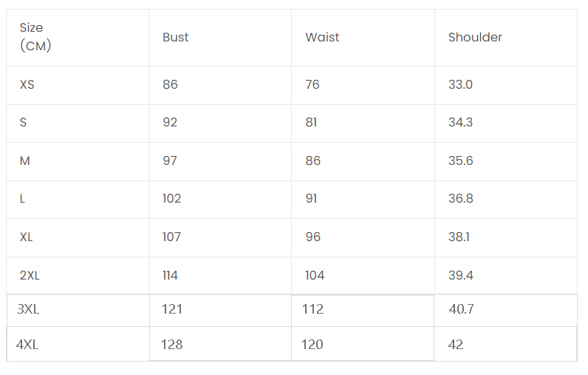This screenshot has width=588, height=375.
Task: Select the Shoulder column header
Action: pyautogui.click(x=475, y=38)
